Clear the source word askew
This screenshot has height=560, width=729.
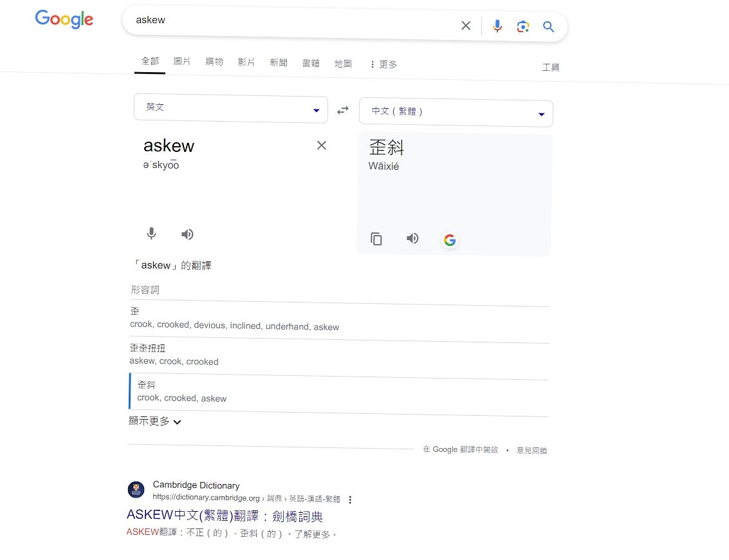(x=322, y=145)
